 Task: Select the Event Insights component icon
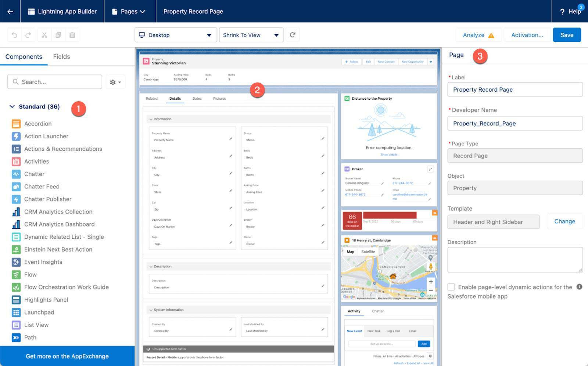pos(16,262)
